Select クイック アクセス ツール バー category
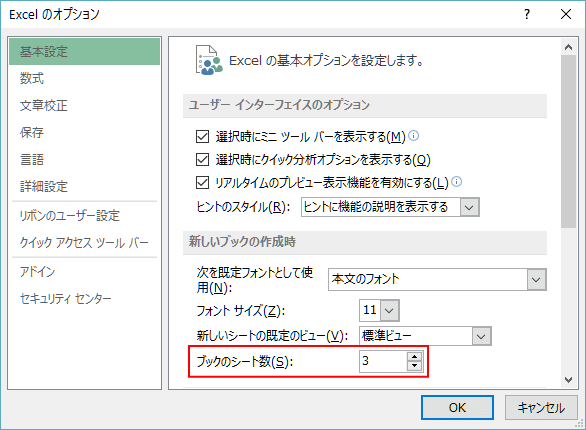Image resolution: width=586 pixels, height=430 pixels. [84, 242]
